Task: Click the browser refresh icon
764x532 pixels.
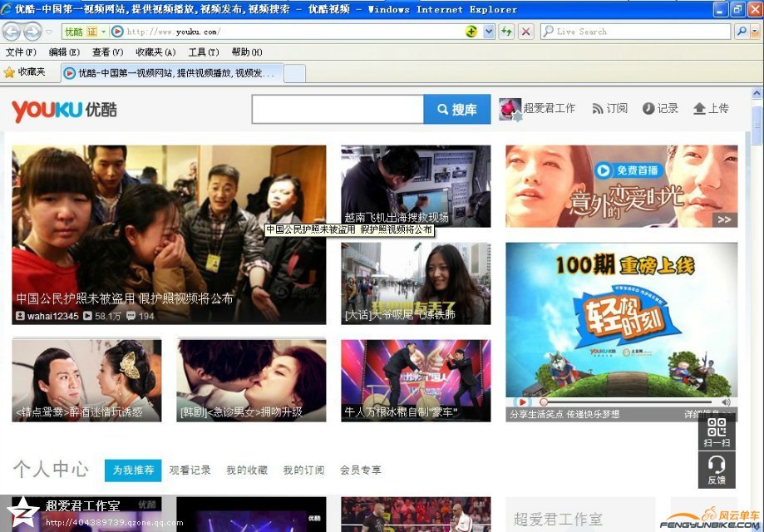Action: (x=505, y=31)
